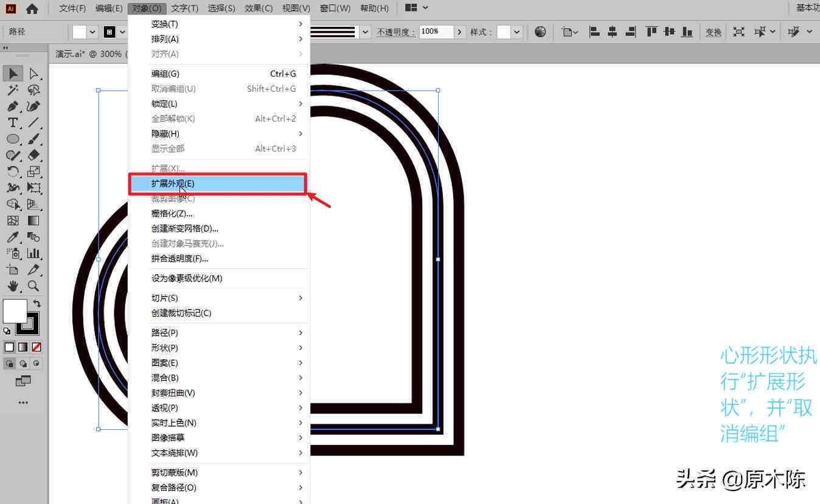
Task: Select the Eraser tool
Action: [x=34, y=156]
